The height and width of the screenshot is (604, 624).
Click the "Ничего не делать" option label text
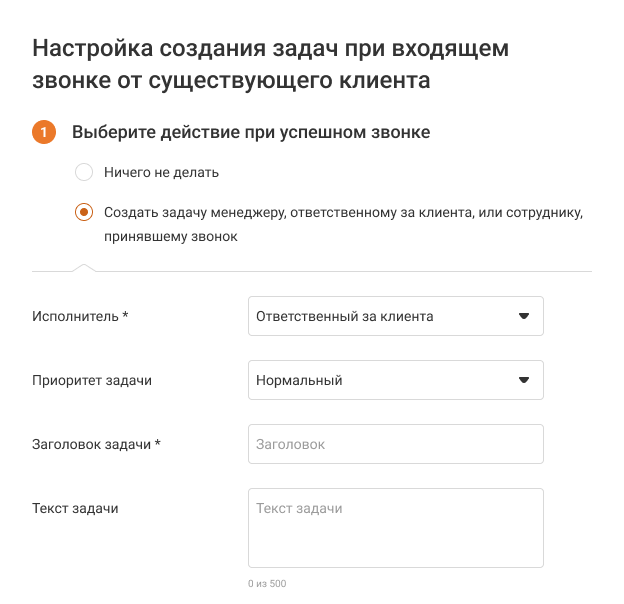[161, 172]
